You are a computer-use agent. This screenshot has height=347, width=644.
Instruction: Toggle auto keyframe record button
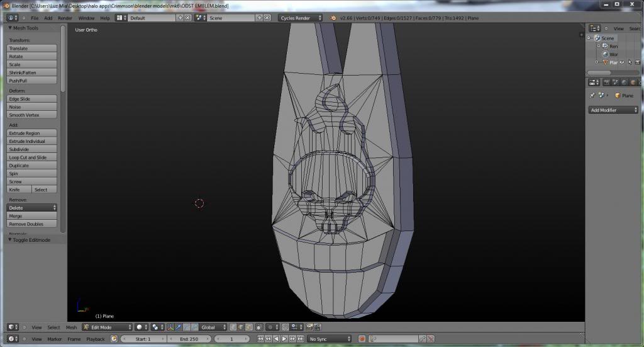tap(362, 339)
